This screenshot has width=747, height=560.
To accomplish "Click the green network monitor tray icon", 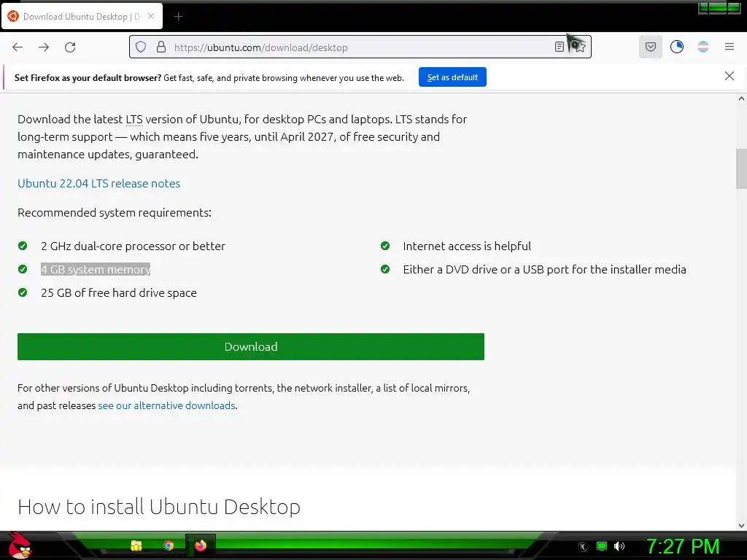I will [x=602, y=546].
